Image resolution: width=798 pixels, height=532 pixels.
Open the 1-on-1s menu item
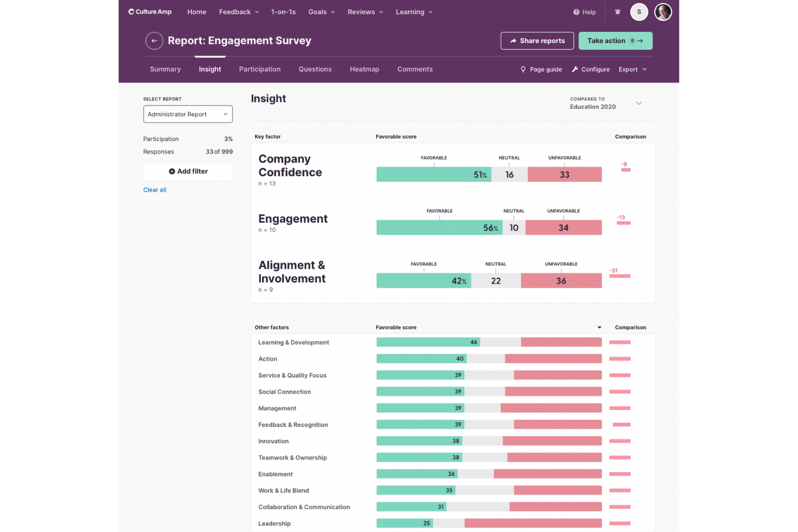(284, 12)
